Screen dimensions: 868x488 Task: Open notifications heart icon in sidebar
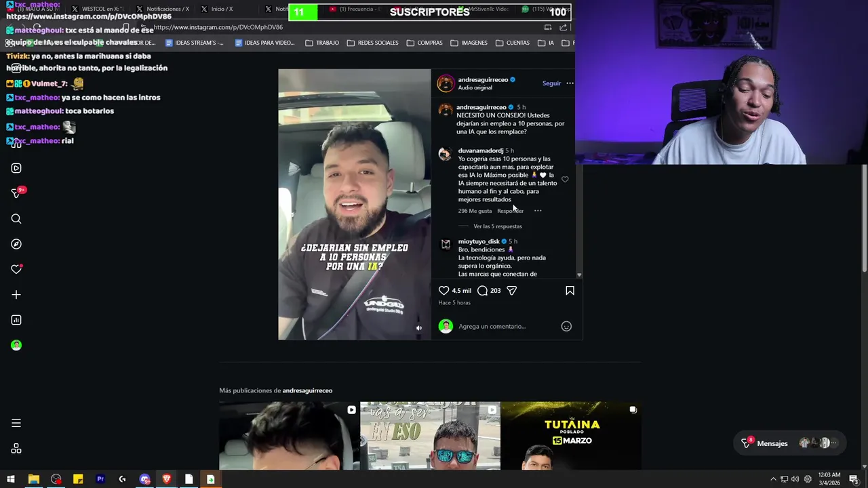[x=16, y=269]
